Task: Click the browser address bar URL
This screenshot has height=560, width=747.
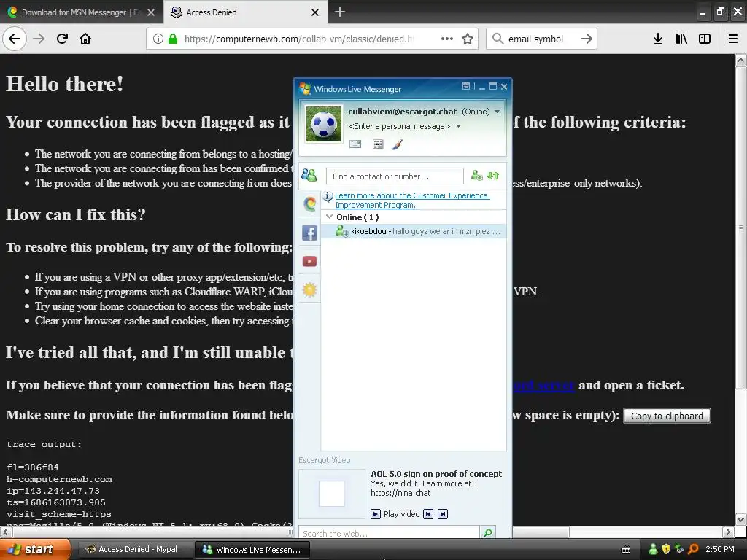Action: coord(298,39)
